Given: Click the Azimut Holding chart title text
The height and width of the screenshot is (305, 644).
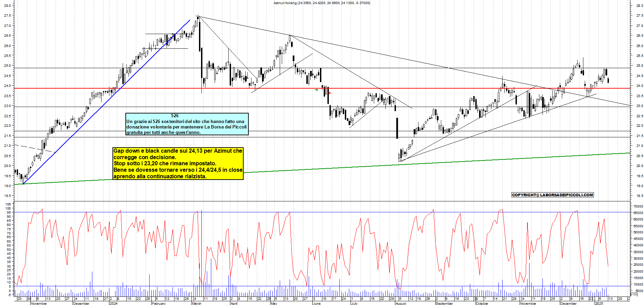Looking at the screenshot, I should pyautogui.click(x=322, y=3).
